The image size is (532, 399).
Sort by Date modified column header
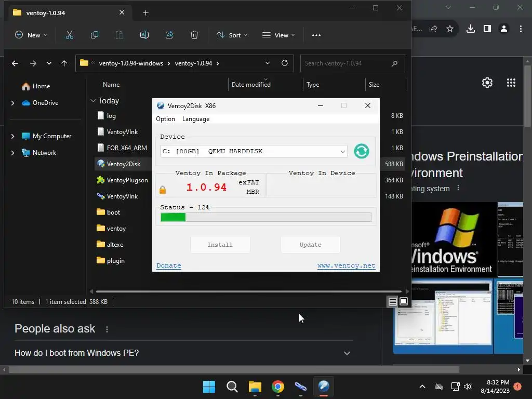click(251, 85)
